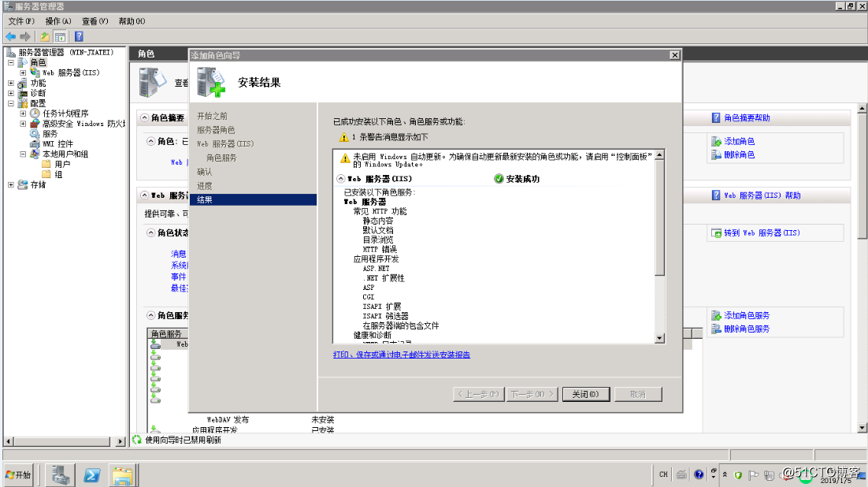The width and height of the screenshot is (868, 487).
Task: Click 删除角色服务 link
Action: (x=747, y=329)
